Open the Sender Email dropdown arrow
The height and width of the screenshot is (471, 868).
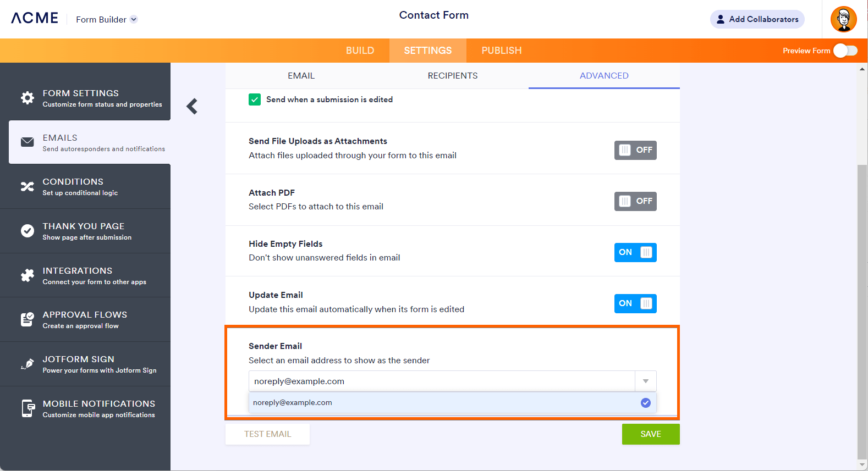[645, 381]
